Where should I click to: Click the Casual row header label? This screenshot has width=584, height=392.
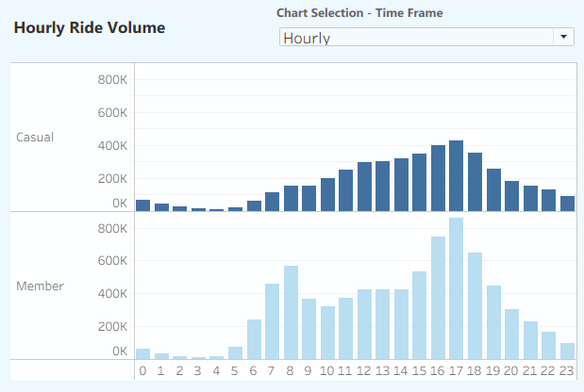pyautogui.click(x=36, y=138)
